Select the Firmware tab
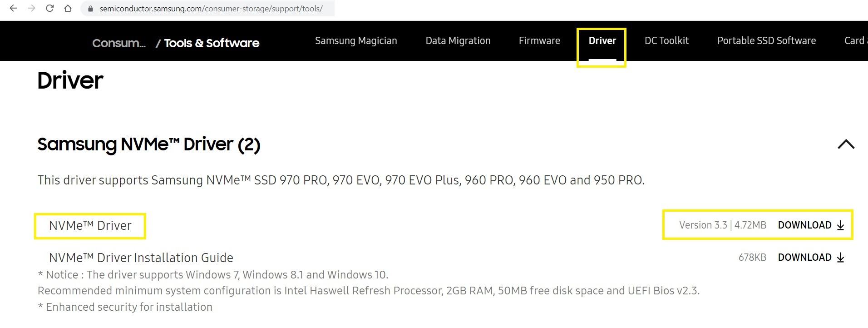Screen dimensions: 868x328 [539, 41]
